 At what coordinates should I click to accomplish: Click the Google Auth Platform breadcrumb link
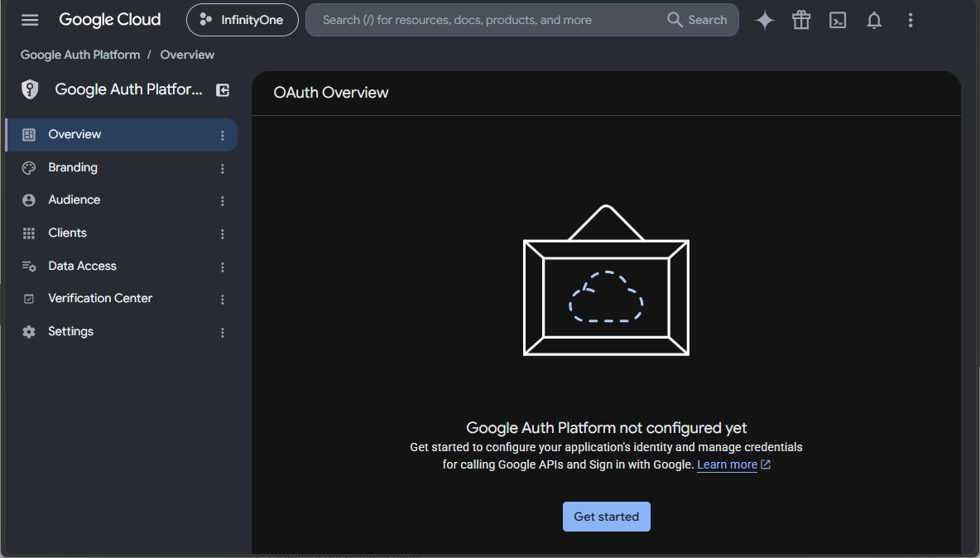[80, 55]
